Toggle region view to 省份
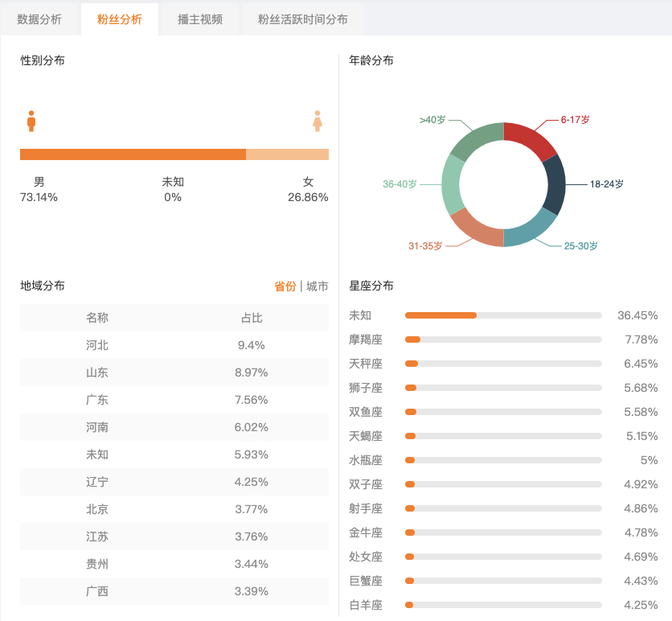 click(285, 286)
